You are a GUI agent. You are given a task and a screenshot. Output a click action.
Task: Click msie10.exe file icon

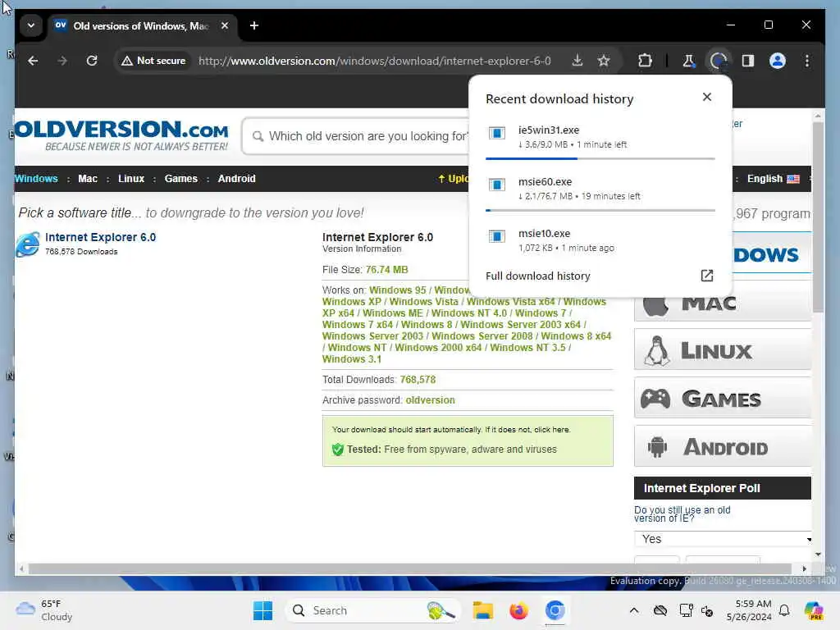pos(496,236)
